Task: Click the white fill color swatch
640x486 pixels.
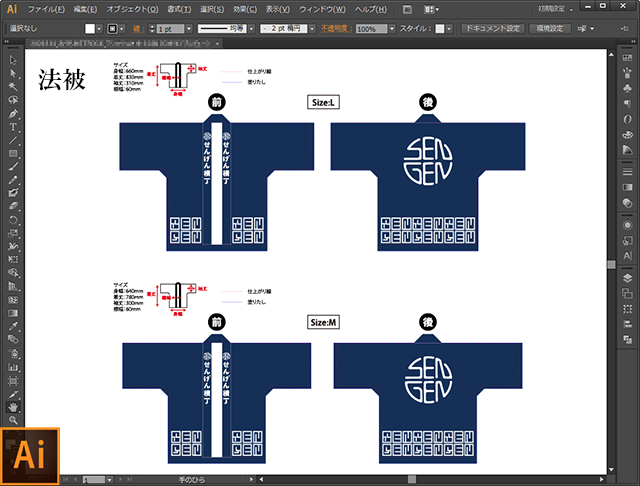Action: click(x=90, y=29)
